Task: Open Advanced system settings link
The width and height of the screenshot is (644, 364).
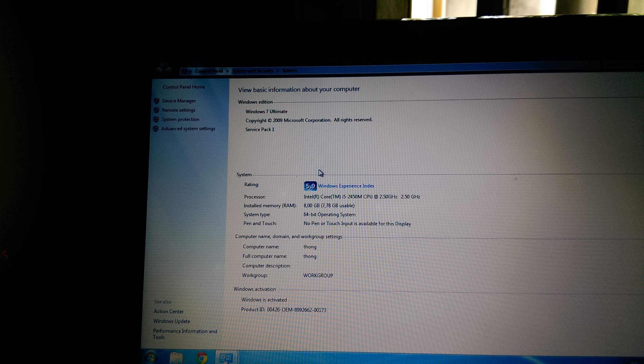Action: (188, 129)
